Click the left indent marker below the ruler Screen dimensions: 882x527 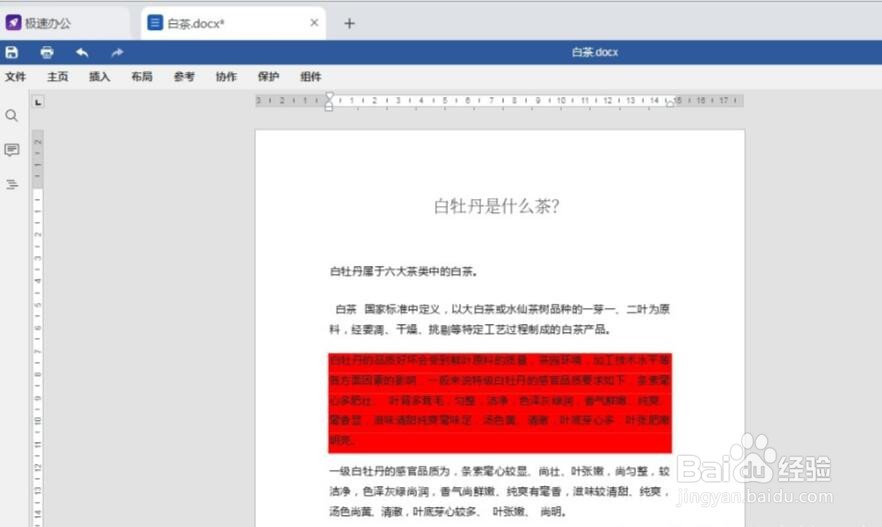[329, 106]
